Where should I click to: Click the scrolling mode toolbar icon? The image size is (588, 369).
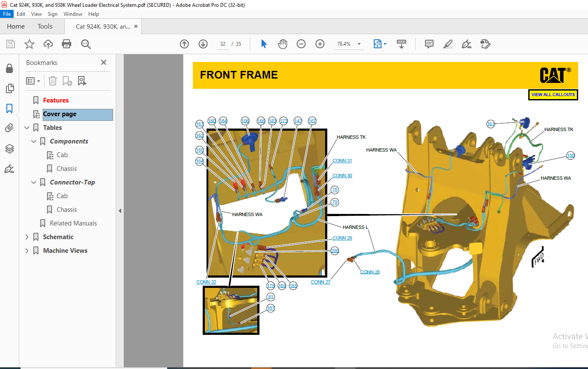click(x=402, y=44)
